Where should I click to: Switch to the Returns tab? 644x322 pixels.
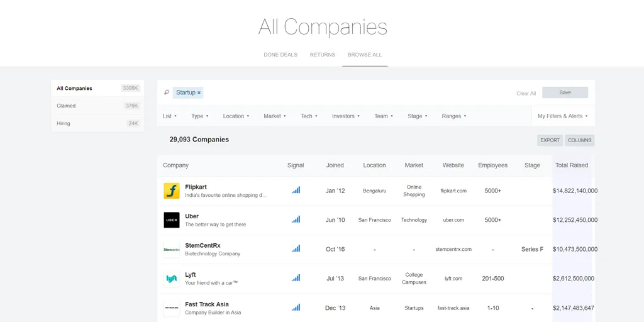click(323, 55)
